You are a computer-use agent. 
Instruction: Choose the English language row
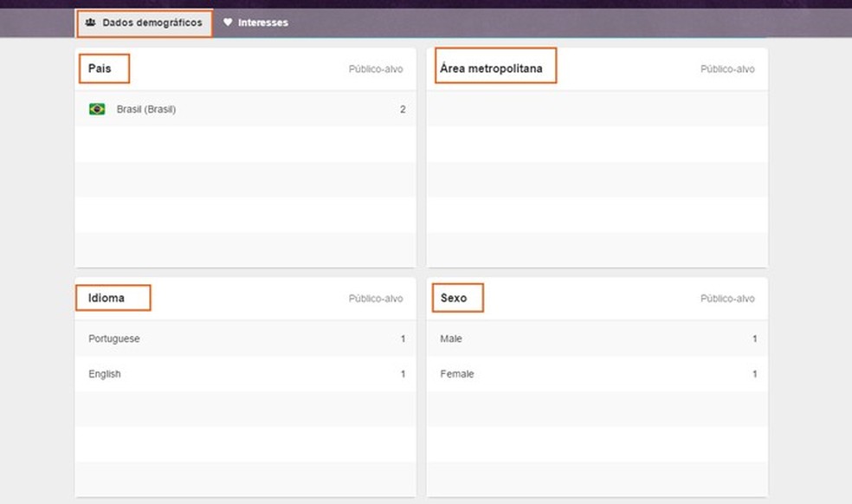pos(105,374)
